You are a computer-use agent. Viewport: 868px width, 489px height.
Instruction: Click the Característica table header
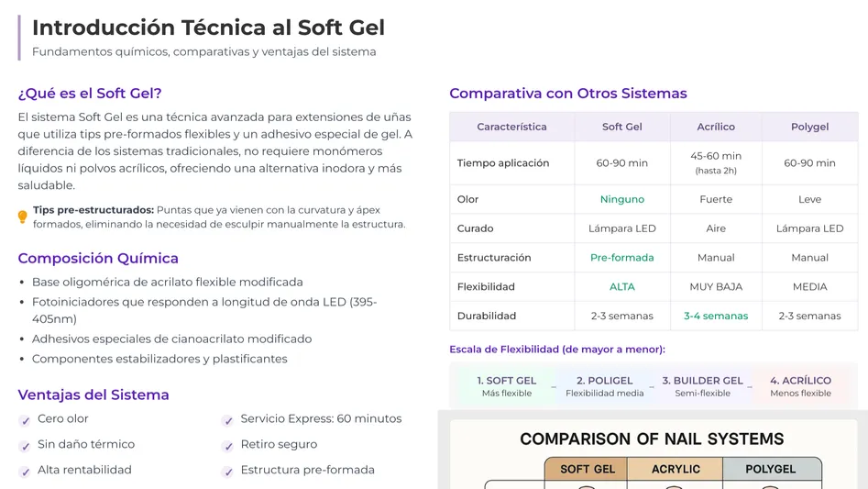coord(511,127)
